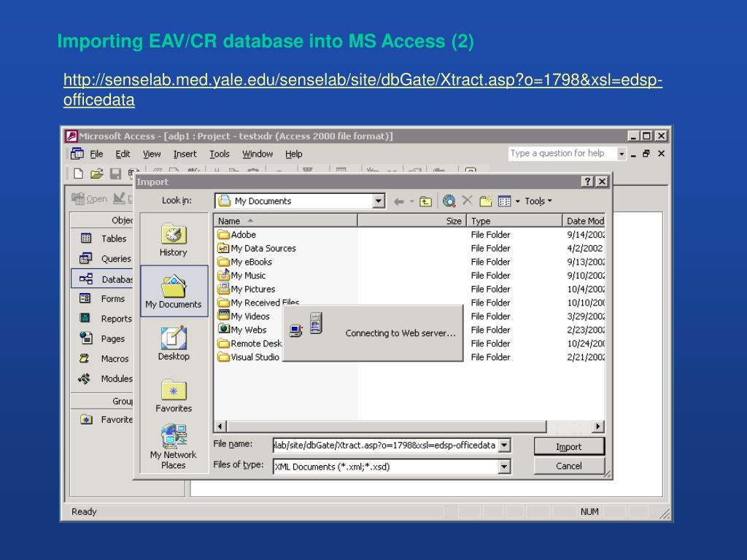Select Macros in the Access Objects list
This screenshot has height=560, width=747.
104,359
